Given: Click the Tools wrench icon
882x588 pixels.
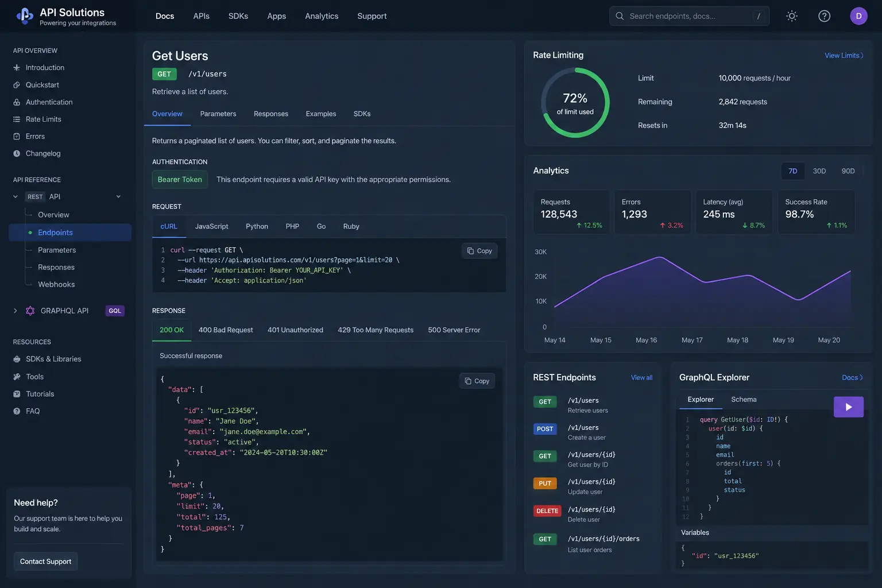Looking at the screenshot, I should [17, 377].
